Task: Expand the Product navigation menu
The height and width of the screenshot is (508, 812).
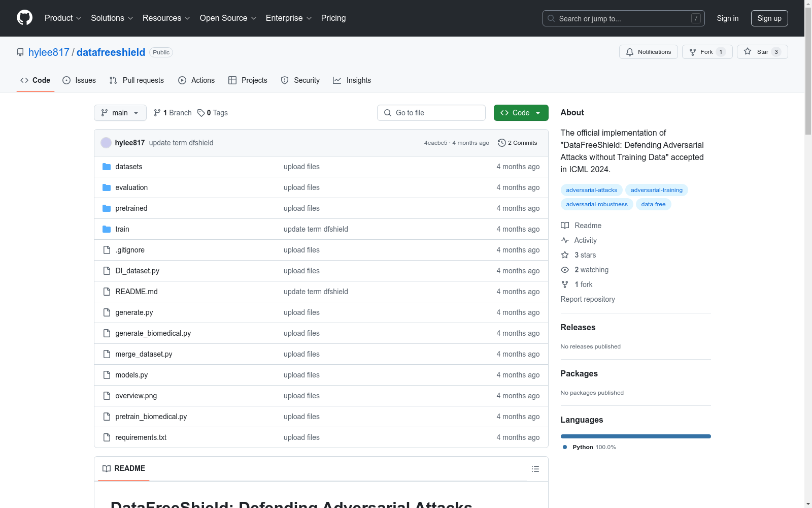Action: [x=63, y=18]
